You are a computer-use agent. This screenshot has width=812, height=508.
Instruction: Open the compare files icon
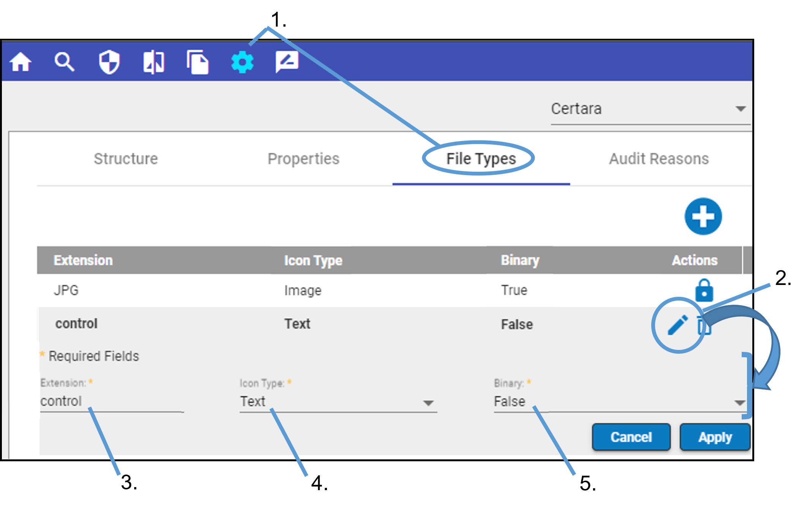[154, 62]
